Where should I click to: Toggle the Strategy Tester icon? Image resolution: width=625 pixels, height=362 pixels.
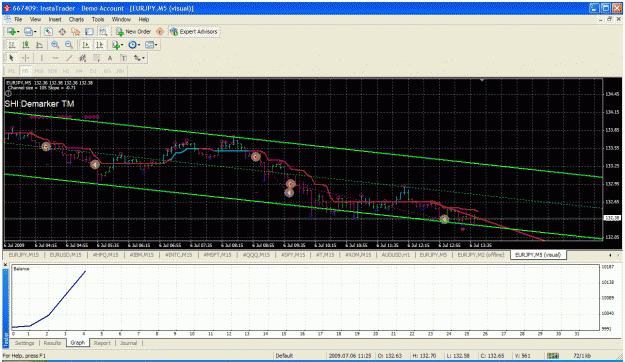point(103,31)
